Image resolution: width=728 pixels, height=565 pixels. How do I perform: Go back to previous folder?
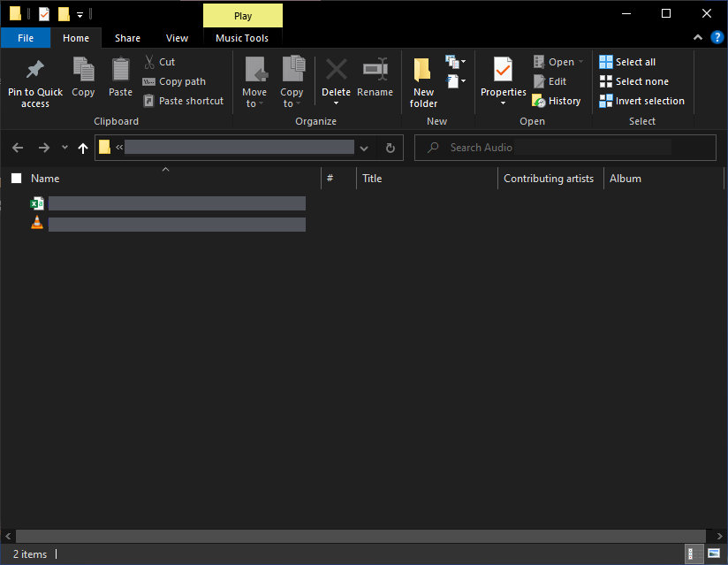click(18, 148)
